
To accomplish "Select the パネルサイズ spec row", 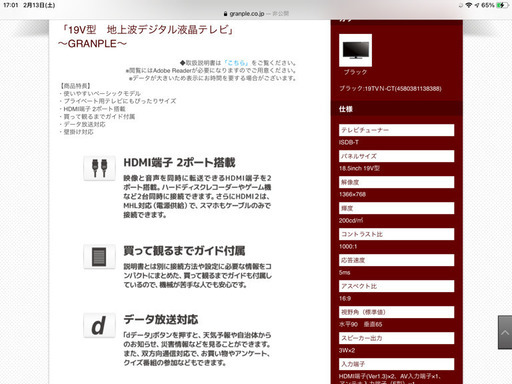I will pyautogui.click(x=396, y=156).
